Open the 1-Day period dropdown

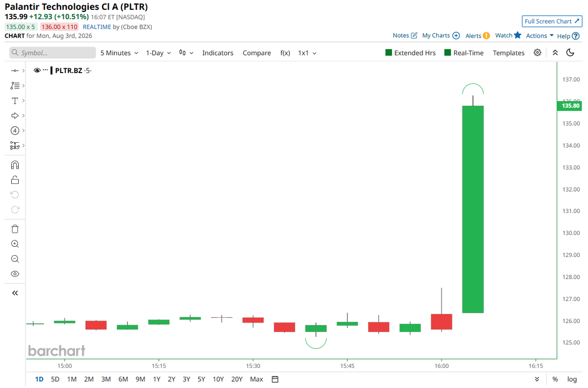point(158,53)
